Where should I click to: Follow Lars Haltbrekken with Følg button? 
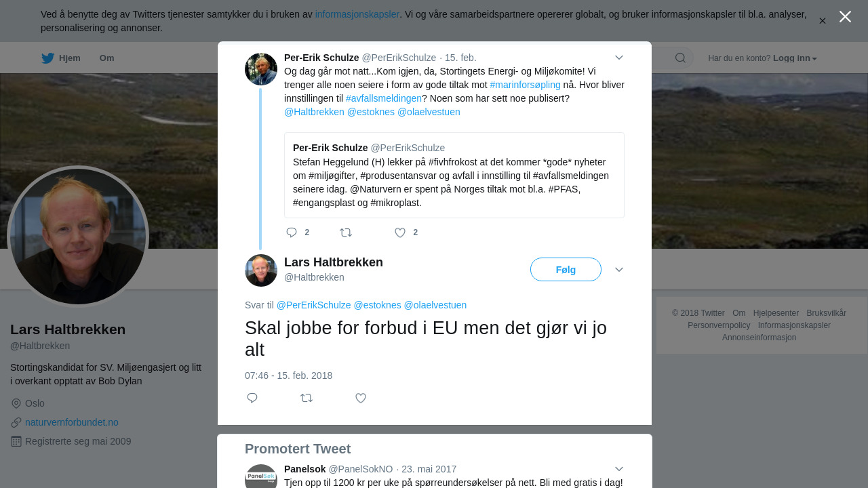[x=566, y=269]
